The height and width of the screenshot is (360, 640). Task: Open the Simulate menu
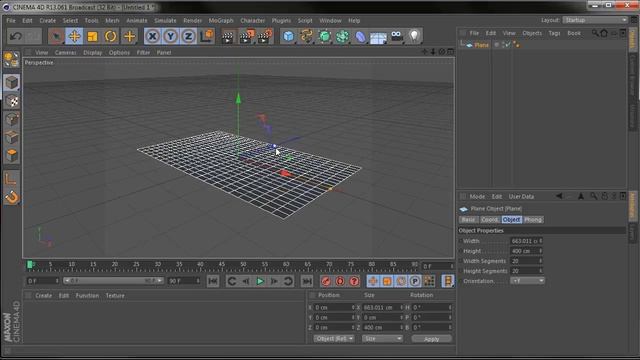point(165,20)
